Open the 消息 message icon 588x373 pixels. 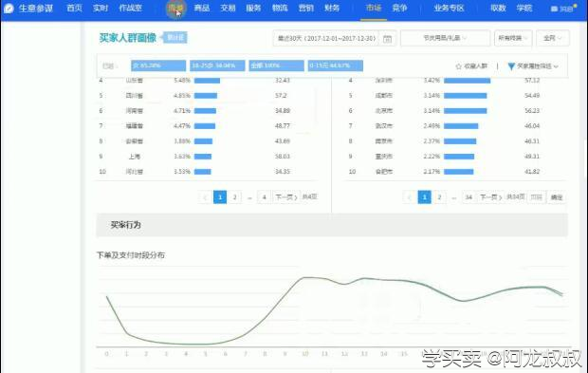pyautogui.click(x=554, y=9)
